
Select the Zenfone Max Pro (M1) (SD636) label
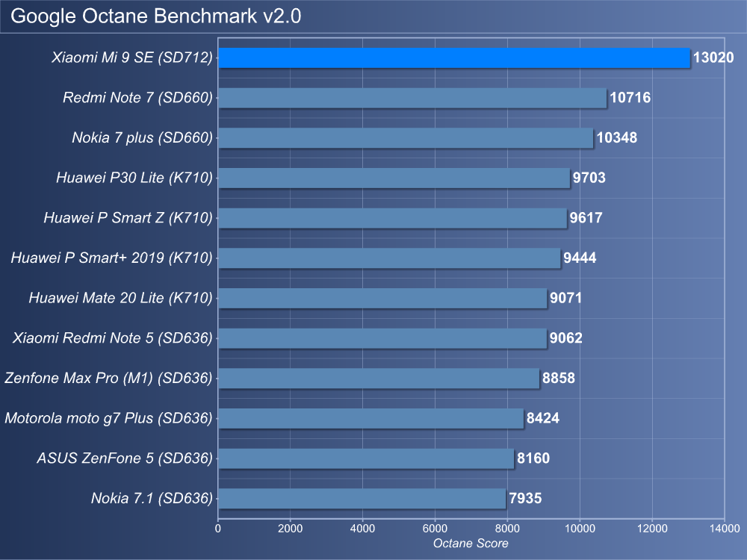pos(108,378)
